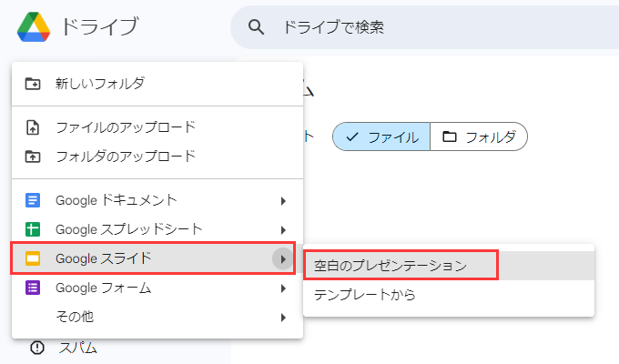Open Google ドキュメント menu entry
The image size is (619, 364).
tap(157, 200)
